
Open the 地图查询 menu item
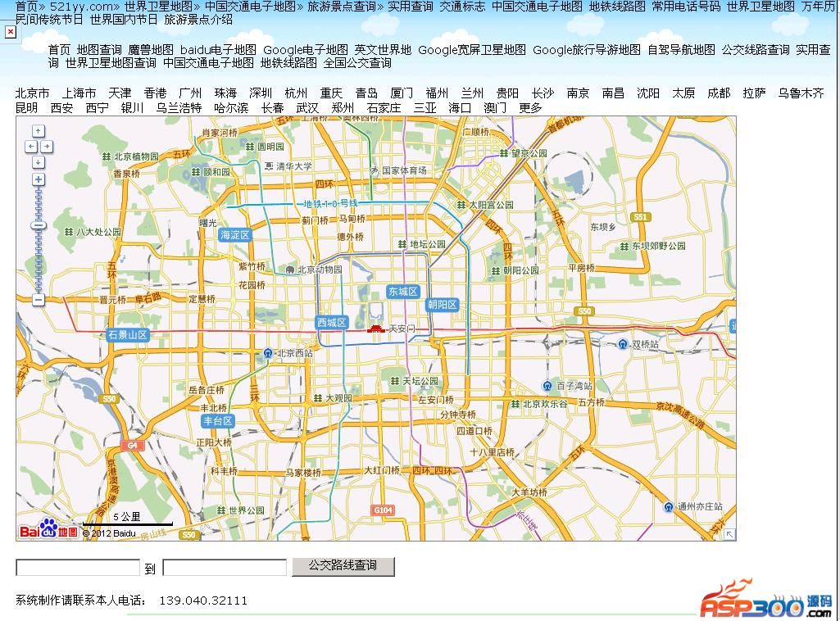(99, 50)
